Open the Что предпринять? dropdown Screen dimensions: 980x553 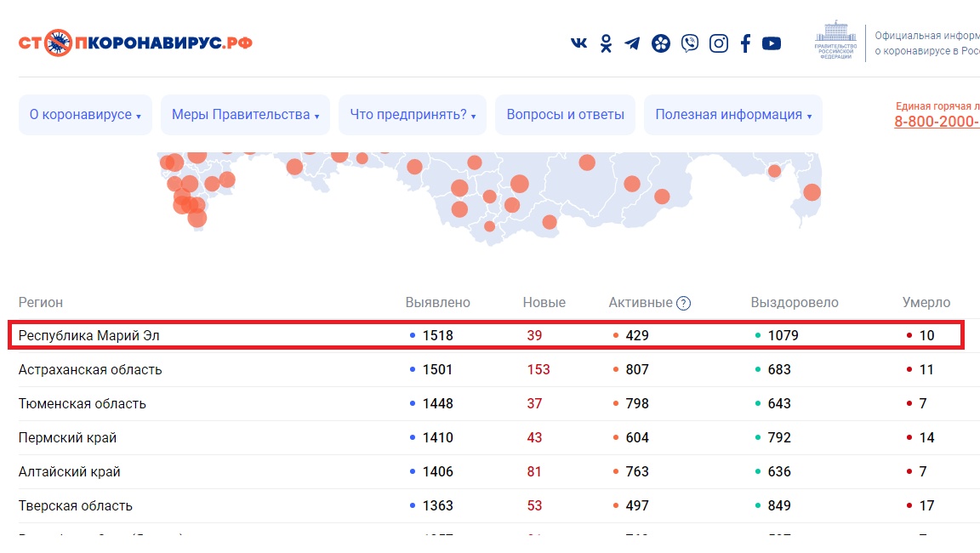pyautogui.click(x=413, y=115)
